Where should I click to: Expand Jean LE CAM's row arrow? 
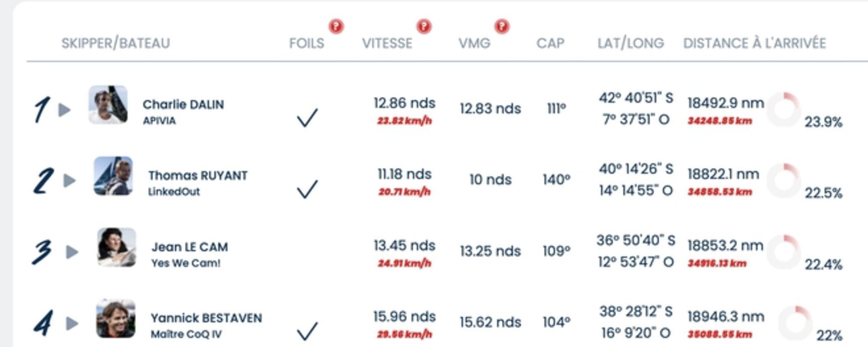coord(72,252)
